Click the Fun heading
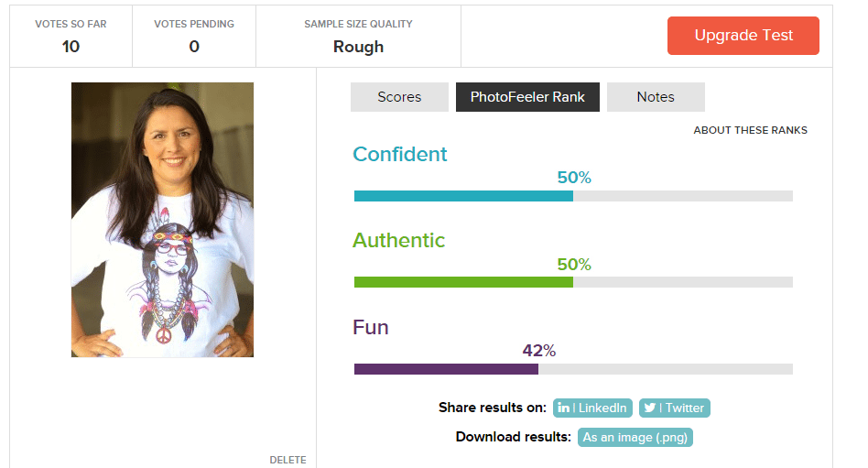The image size is (868, 468). click(x=371, y=327)
